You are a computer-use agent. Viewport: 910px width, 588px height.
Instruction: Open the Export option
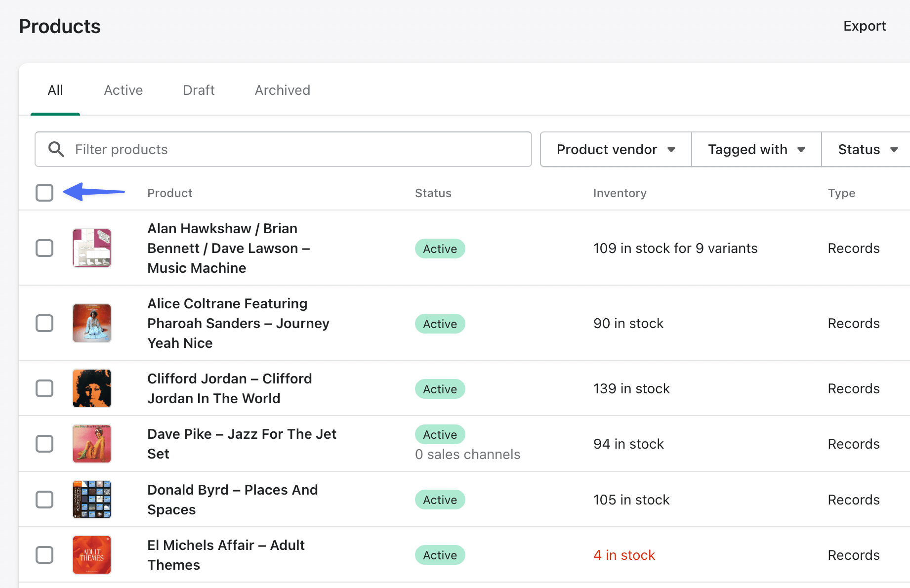point(864,26)
